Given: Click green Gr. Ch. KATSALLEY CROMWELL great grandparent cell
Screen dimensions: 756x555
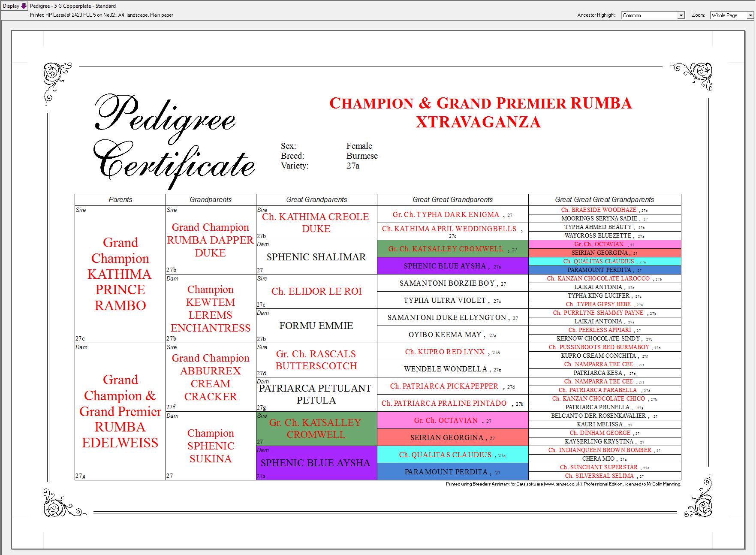Looking at the screenshot, I should pyautogui.click(x=316, y=428).
